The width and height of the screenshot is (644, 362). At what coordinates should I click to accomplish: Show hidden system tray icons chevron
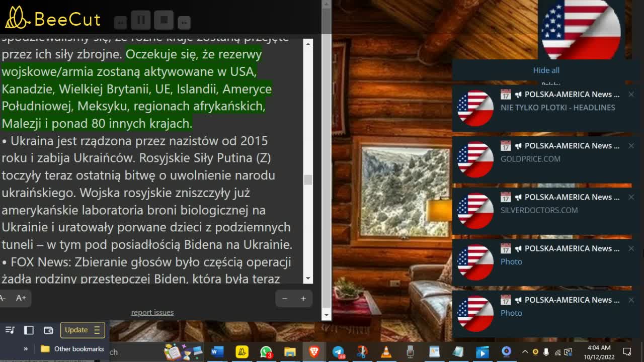[525, 352]
